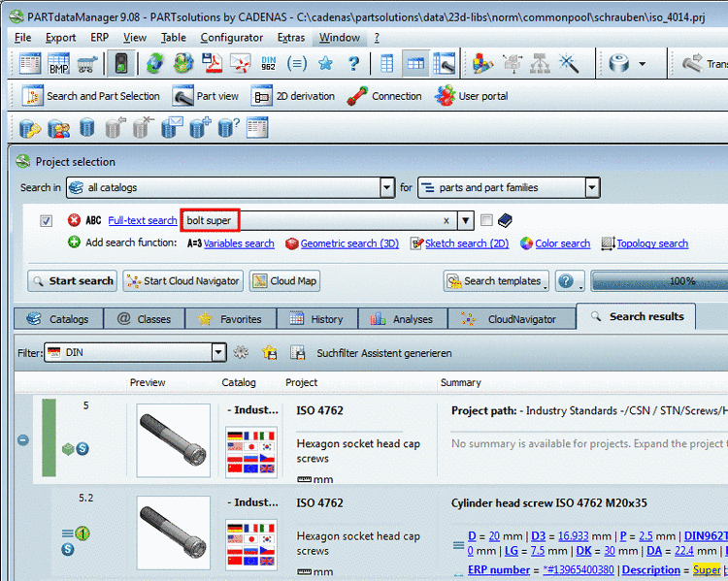This screenshot has height=581, width=728.
Task: Click the shopping cart toolbar icon
Action: point(87,64)
